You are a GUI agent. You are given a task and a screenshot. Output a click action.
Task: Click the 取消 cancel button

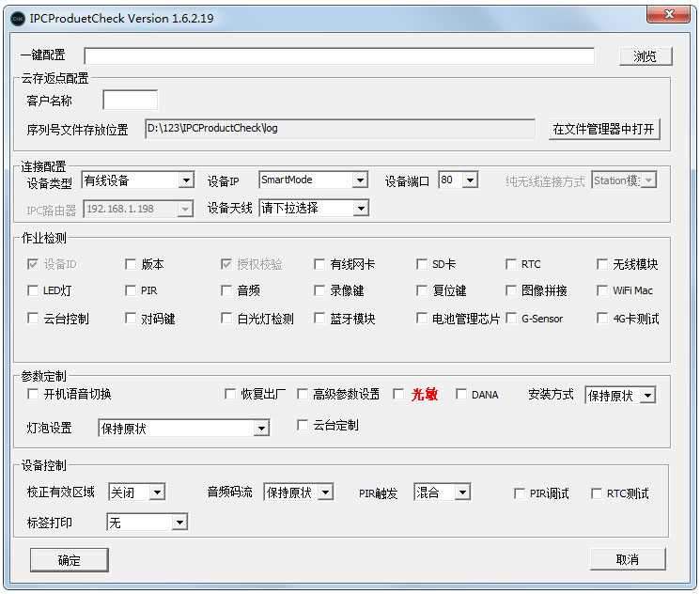627,559
